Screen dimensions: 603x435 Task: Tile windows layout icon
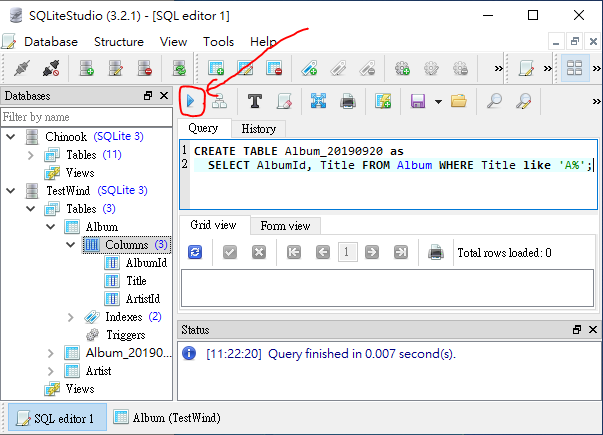[575, 69]
